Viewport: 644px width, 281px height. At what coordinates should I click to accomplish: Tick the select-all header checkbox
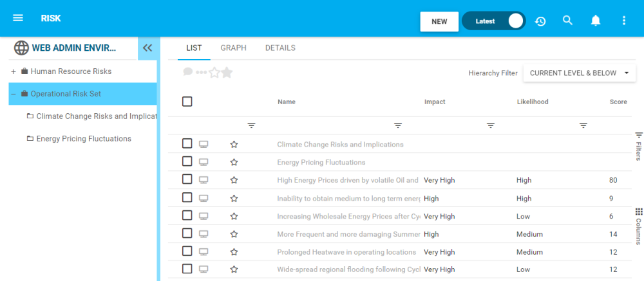[x=187, y=102]
